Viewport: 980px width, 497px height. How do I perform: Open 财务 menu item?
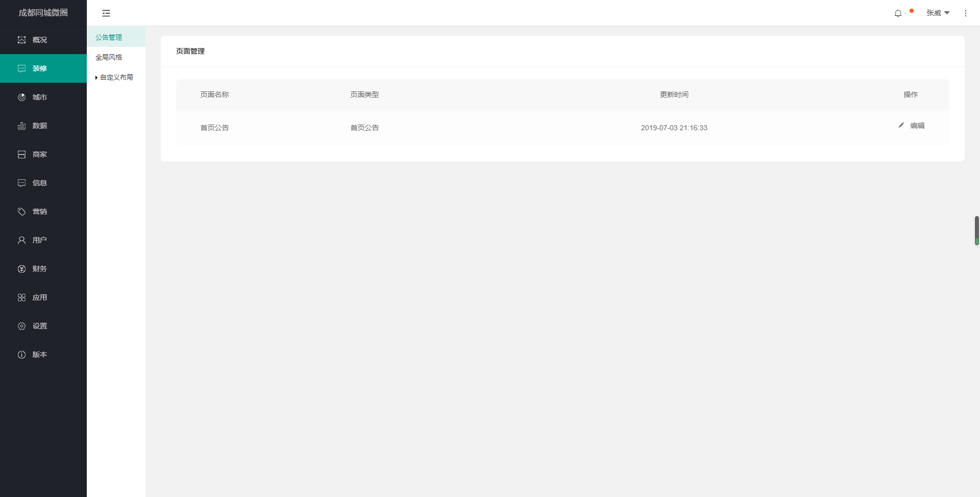[43, 269]
